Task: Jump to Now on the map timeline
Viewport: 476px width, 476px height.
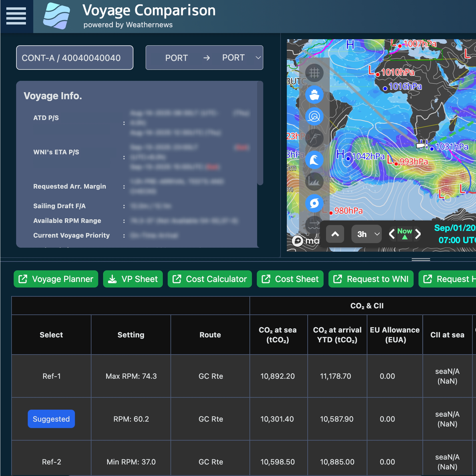Action: [405, 234]
